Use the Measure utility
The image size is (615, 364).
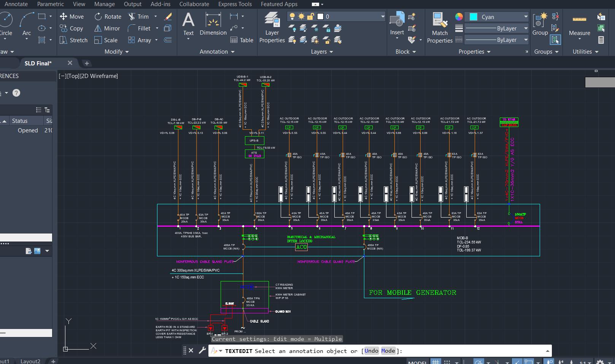pos(579,24)
